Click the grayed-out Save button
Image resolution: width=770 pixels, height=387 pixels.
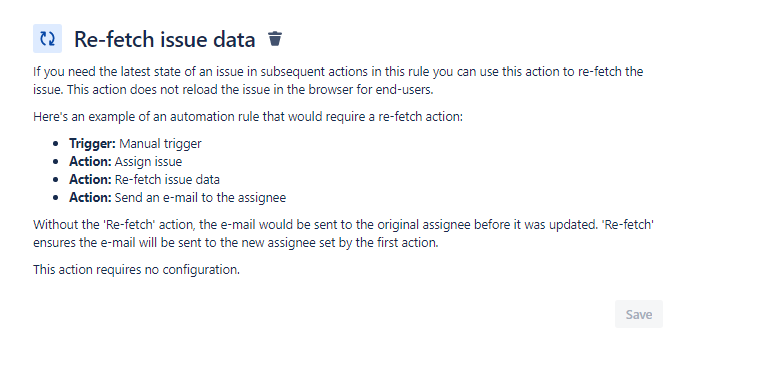pos(638,314)
